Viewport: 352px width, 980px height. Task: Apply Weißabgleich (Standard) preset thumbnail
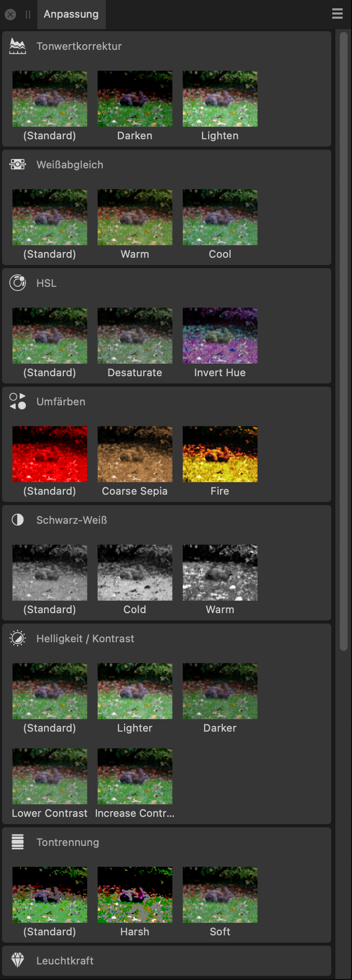[50, 217]
